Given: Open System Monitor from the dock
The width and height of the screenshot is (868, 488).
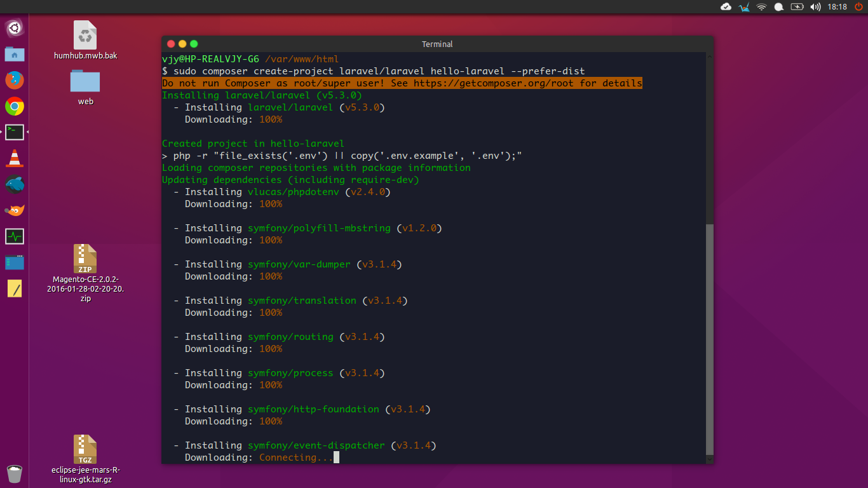Looking at the screenshot, I should (x=14, y=236).
